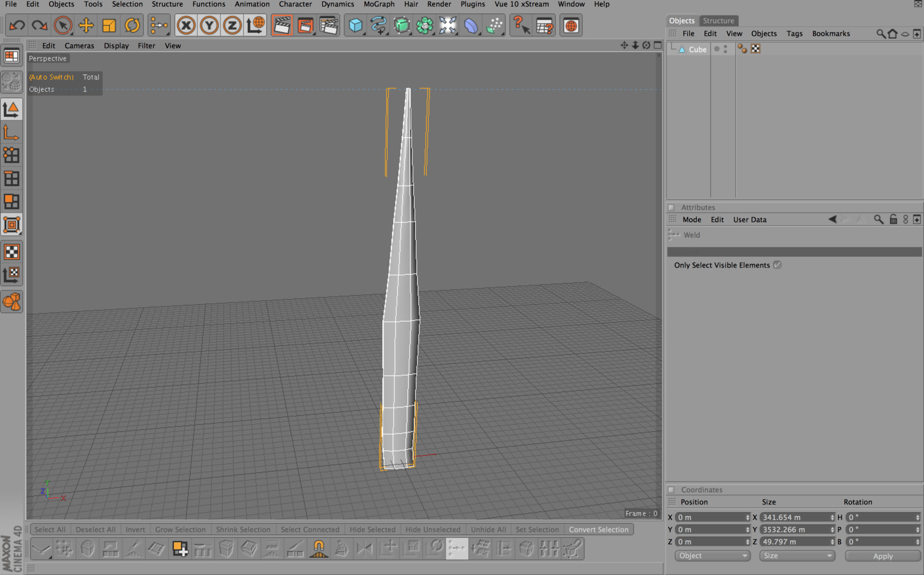924x575 pixels.
Task: Click the Size X stepper arrows
Action: pyautogui.click(x=832, y=517)
